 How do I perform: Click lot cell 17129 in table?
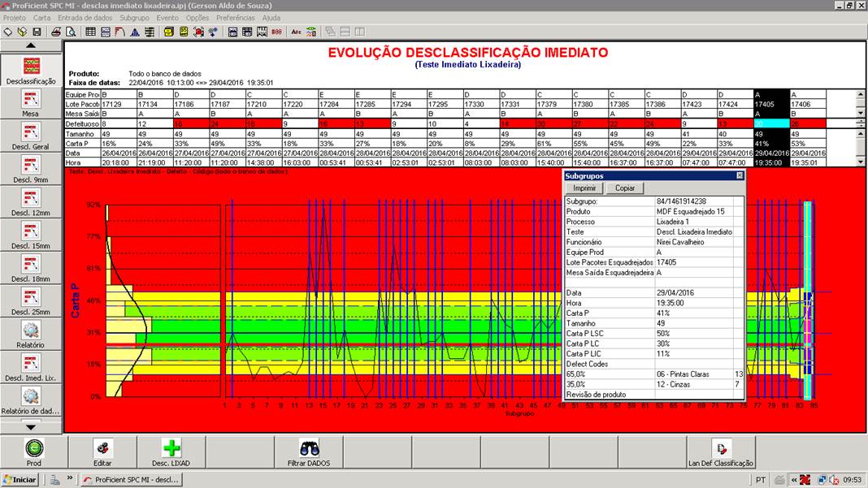[x=118, y=104]
